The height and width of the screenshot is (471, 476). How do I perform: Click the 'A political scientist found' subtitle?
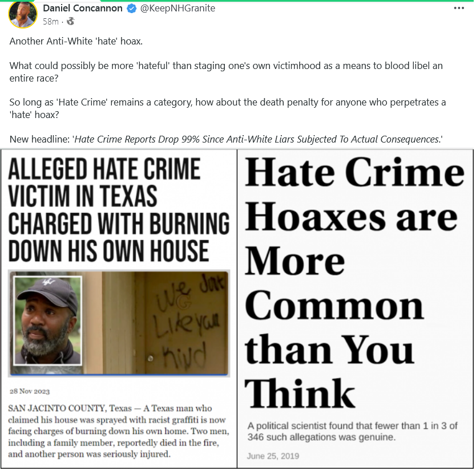click(352, 431)
